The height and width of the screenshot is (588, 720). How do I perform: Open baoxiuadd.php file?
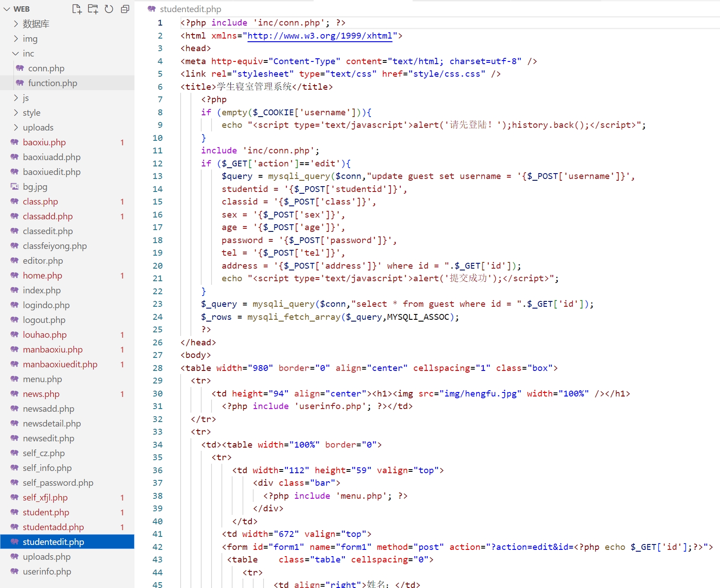pos(67,157)
